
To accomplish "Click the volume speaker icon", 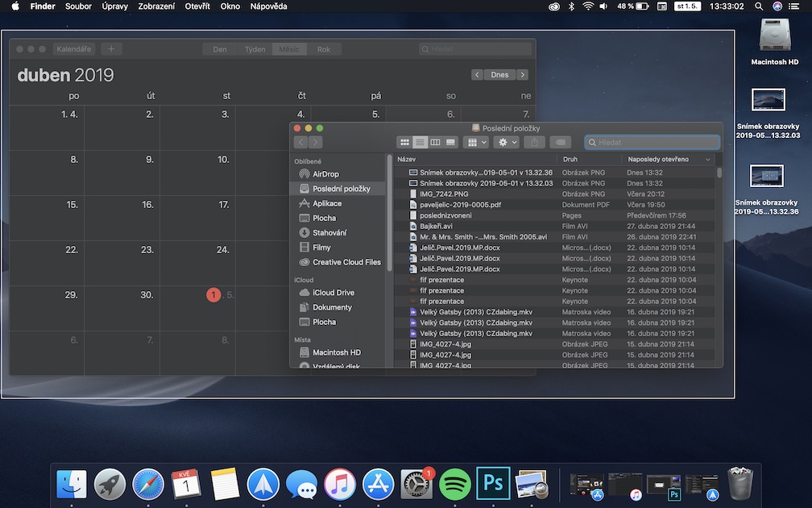I will click(x=603, y=6).
